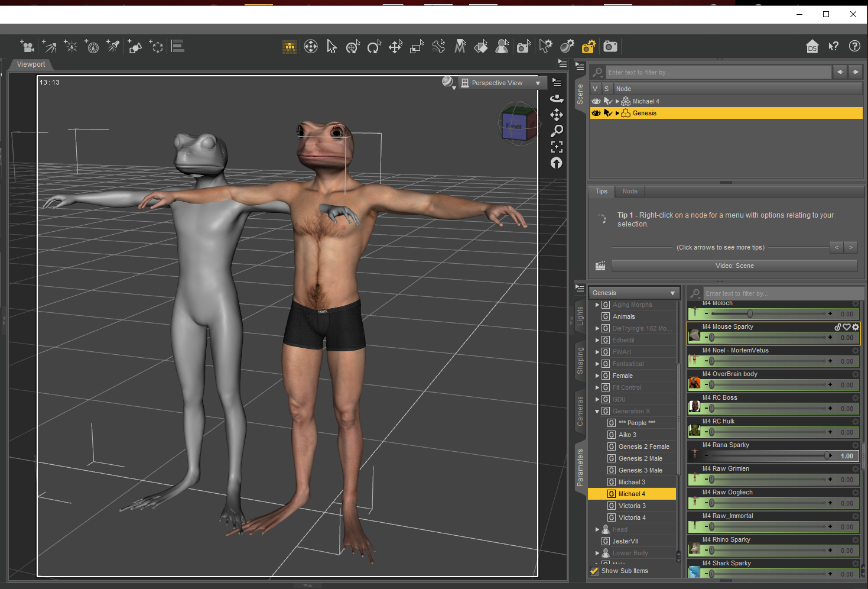Click the reset camera icon in viewport
Screen dimensions: 868x589
pyautogui.click(x=557, y=163)
